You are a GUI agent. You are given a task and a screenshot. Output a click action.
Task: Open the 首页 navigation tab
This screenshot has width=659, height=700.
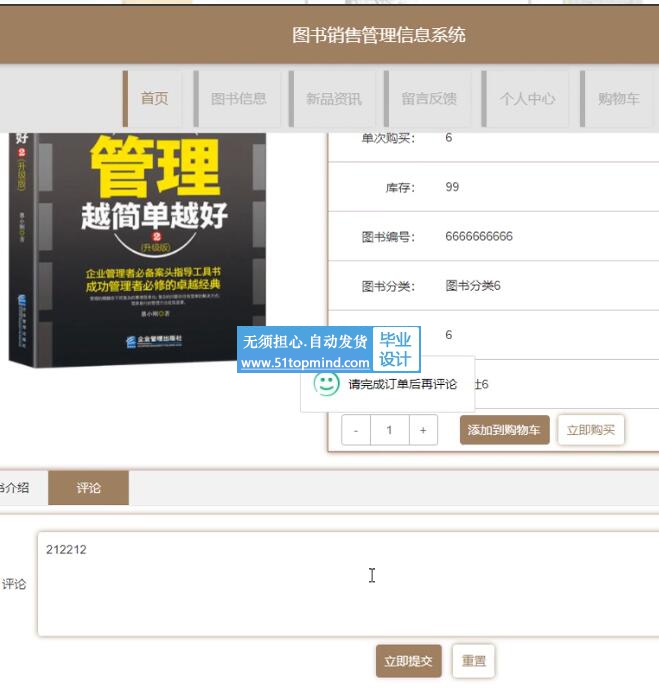(x=153, y=99)
